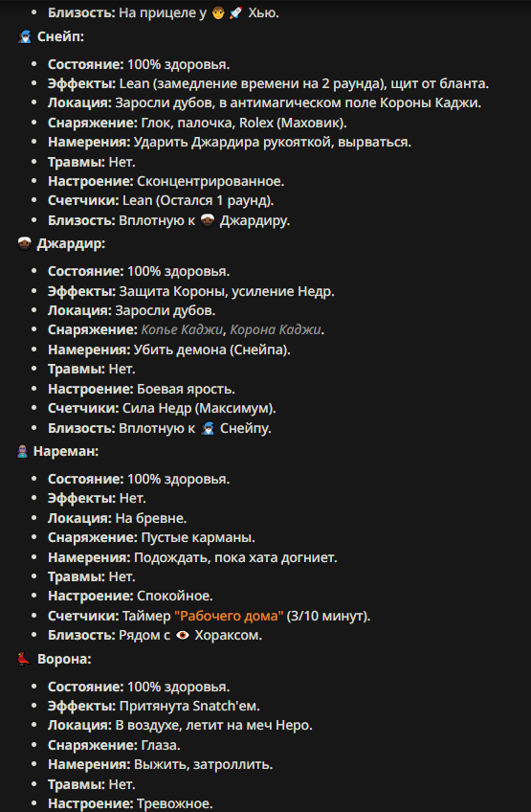Click the turban emoji in Снейп's Близость line
The image size is (531, 812).
click(207, 221)
